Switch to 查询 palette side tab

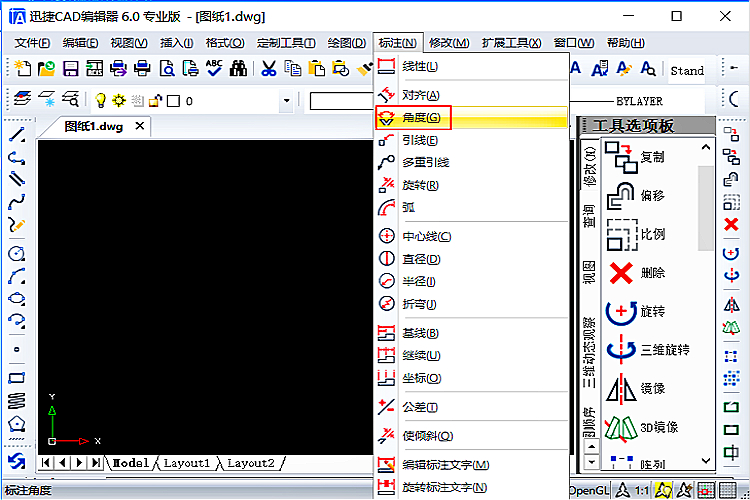click(589, 216)
